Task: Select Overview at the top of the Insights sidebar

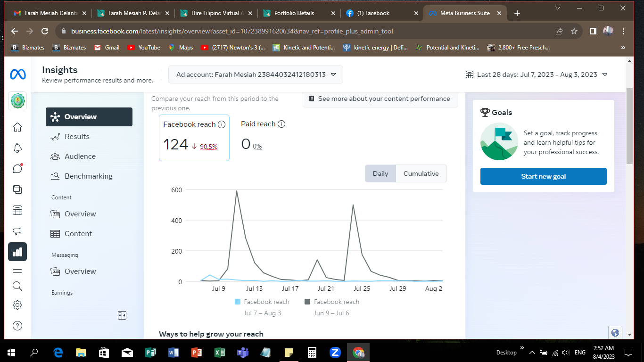Action: pyautogui.click(x=89, y=117)
